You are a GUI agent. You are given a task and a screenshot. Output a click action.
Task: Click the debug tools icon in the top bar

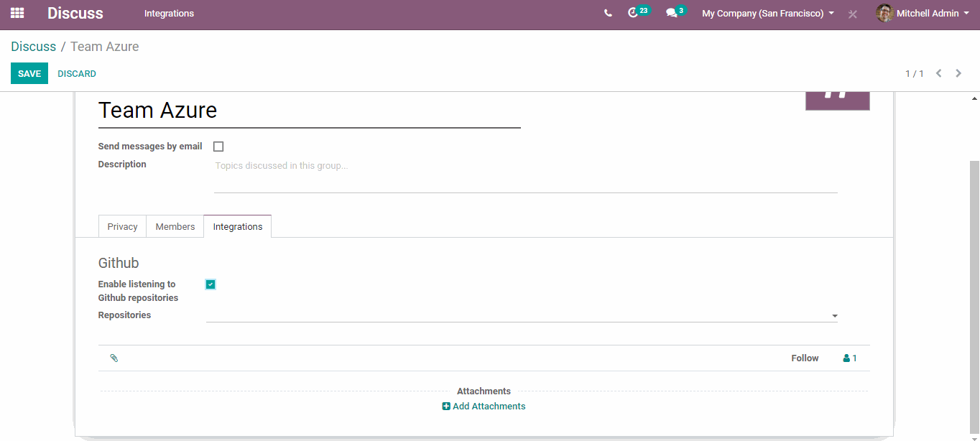[853, 14]
